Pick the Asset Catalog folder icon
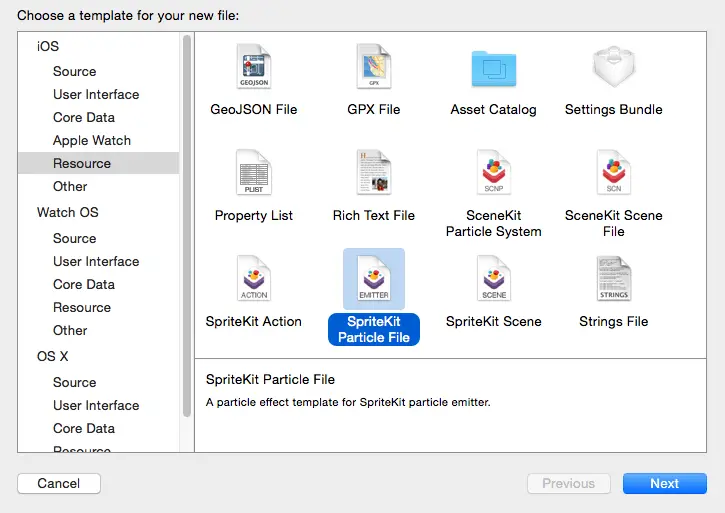Screen dimensions: 725x513 click(493, 68)
